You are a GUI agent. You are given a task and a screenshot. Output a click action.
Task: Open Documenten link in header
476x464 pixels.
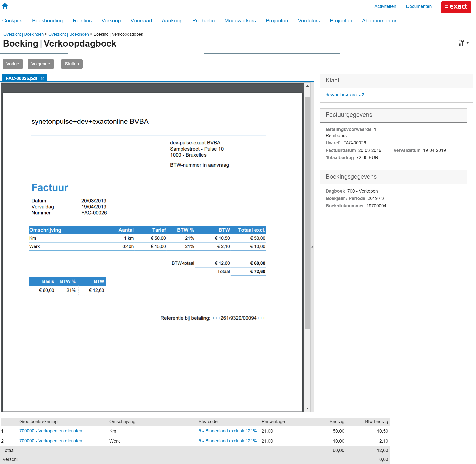(419, 6)
